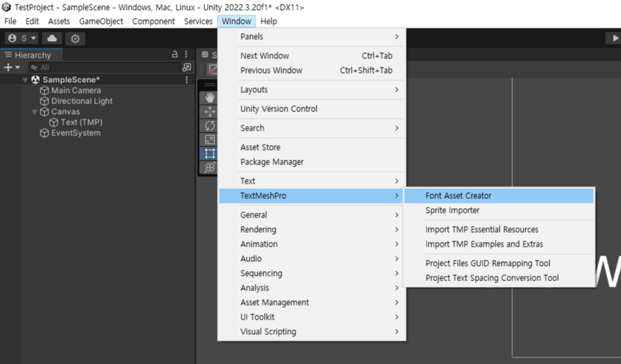Select Directional Light in Hierarchy
The height and width of the screenshot is (364, 621).
tap(82, 101)
